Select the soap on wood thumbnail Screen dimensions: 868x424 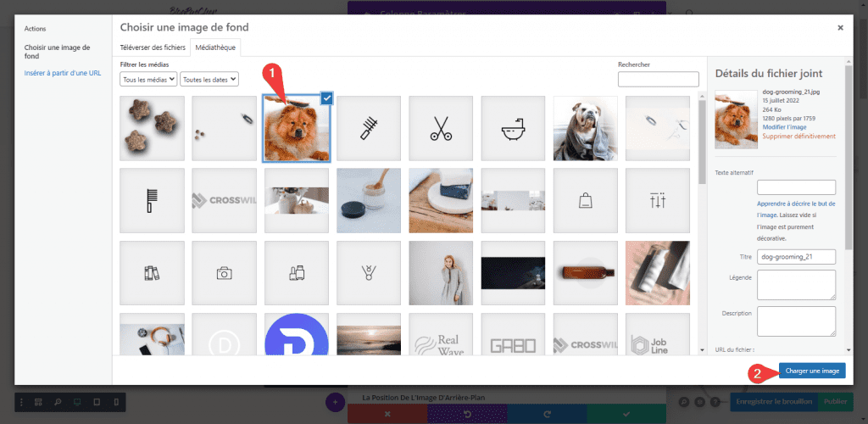pos(441,200)
